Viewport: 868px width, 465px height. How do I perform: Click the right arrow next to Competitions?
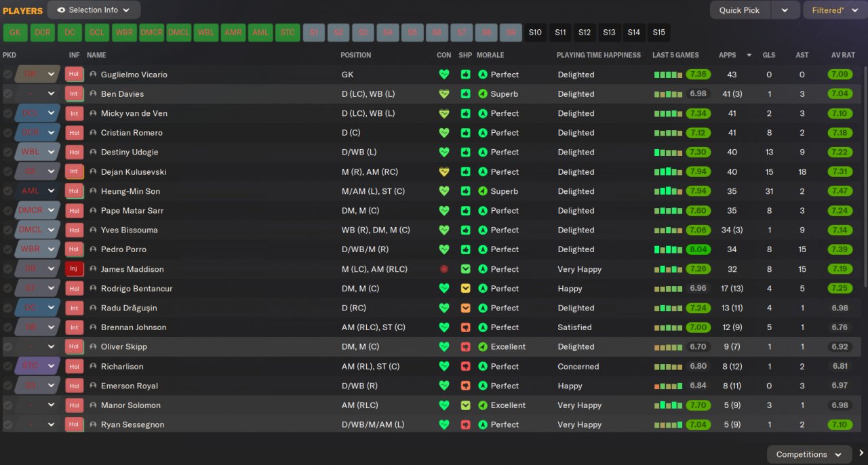click(x=861, y=453)
